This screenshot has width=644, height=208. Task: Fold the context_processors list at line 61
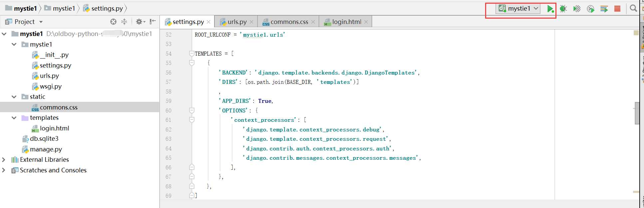[x=191, y=119]
